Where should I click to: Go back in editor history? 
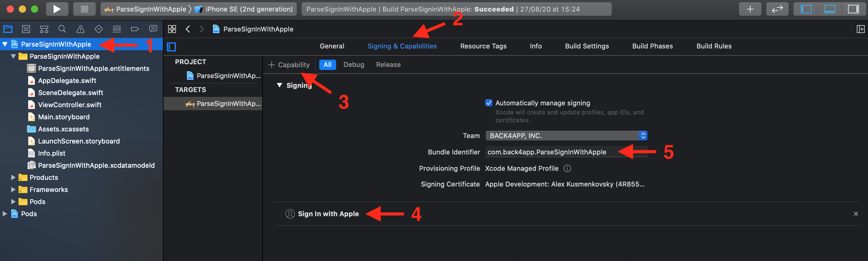tap(188, 29)
